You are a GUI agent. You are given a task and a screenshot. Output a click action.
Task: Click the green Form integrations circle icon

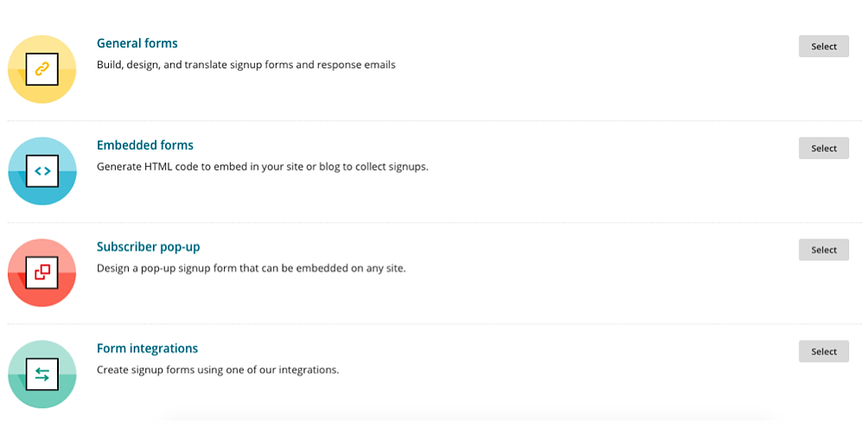pos(42,375)
